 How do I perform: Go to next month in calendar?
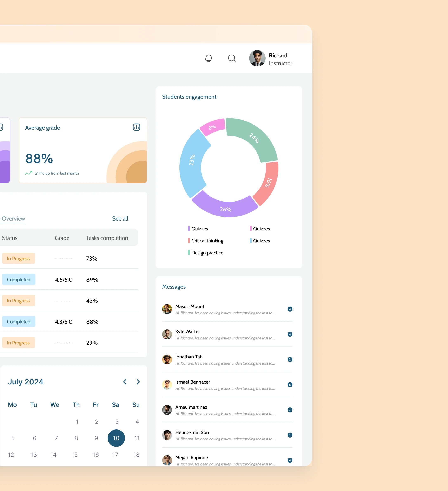pyautogui.click(x=138, y=382)
